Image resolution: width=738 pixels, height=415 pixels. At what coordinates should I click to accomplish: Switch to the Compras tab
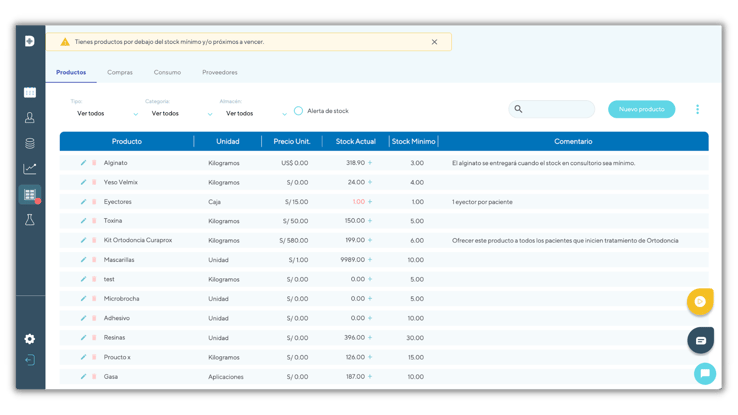[x=120, y=72]
